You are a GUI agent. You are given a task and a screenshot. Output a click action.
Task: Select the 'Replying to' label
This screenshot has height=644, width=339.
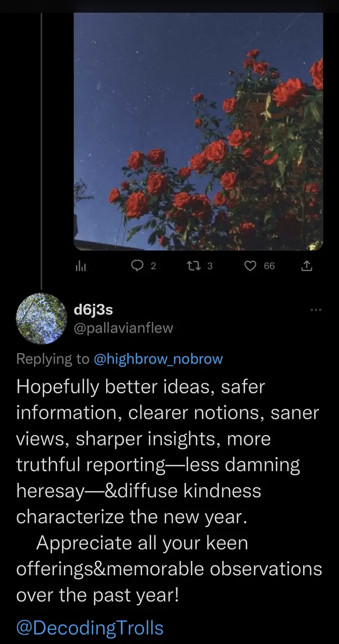coord(53,359)
